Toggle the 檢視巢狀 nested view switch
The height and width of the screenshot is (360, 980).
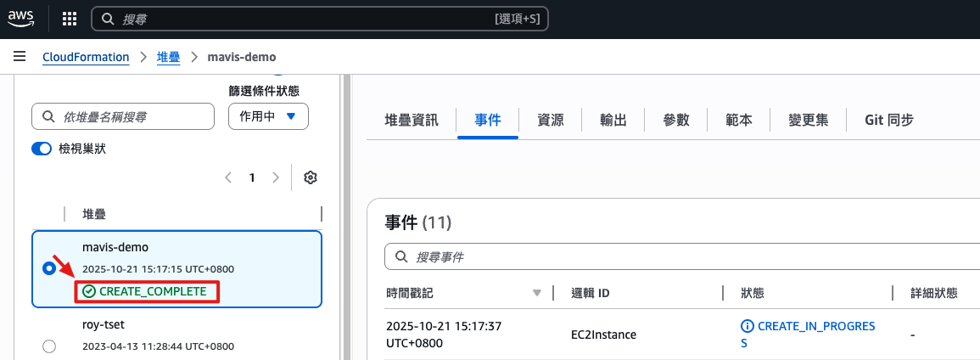(42, 149)
